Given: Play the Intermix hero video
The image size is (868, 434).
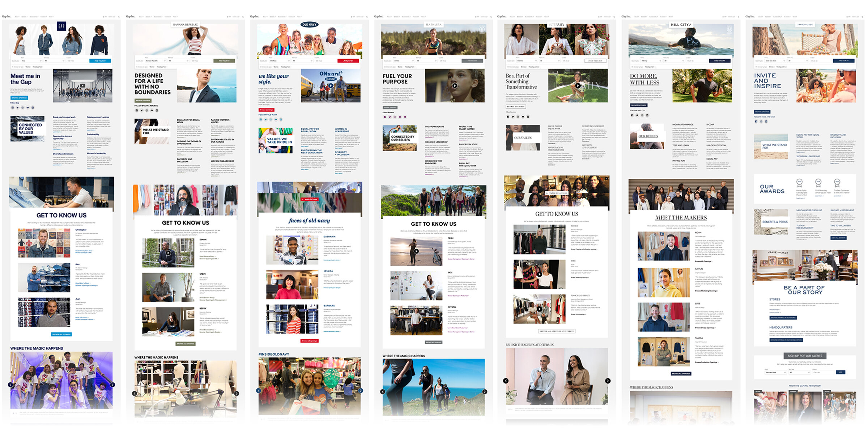Looking at the screenshot, I should coord(578,86).
